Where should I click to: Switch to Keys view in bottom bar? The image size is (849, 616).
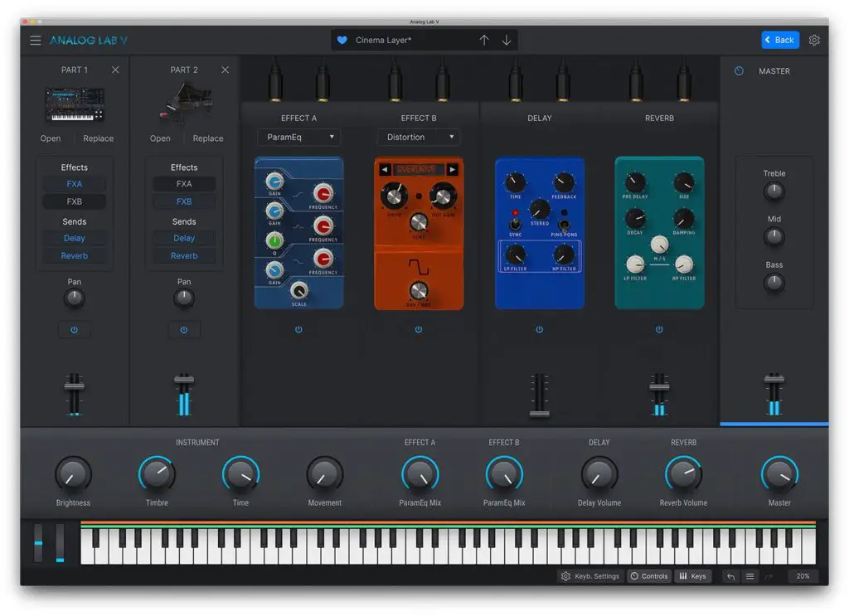[692, 576]
